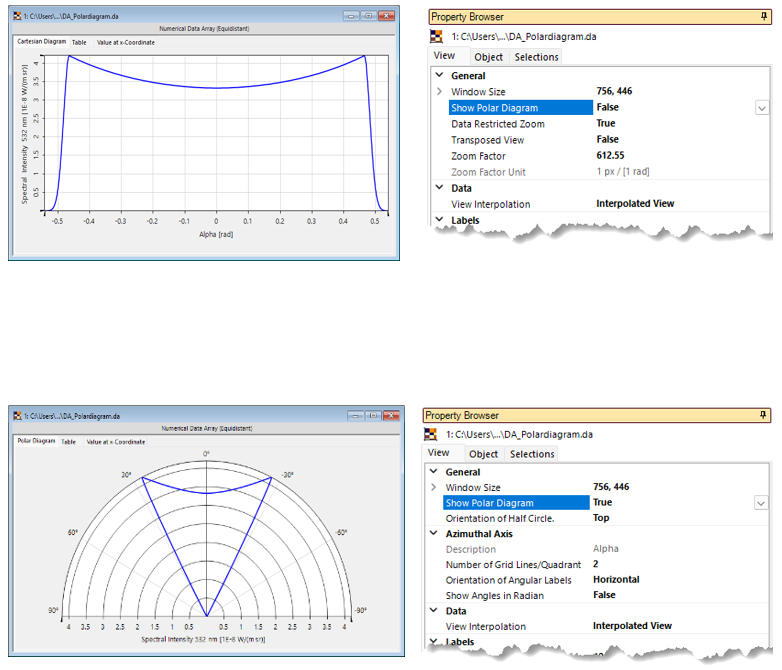Click the pin icon on the lower Property Browser
This screenshot has height=670, width=782.
click(x=760, y=415)
